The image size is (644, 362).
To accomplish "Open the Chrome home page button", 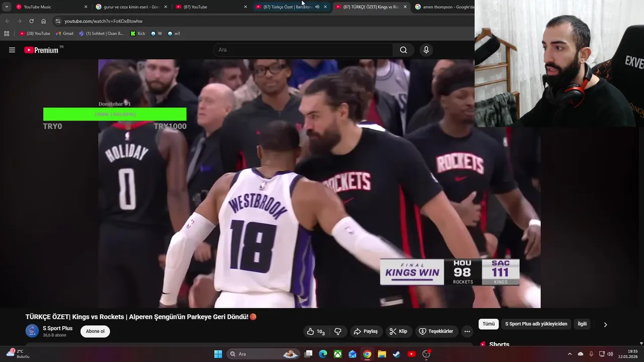I will pyautogui.click(x=43, y=21).
